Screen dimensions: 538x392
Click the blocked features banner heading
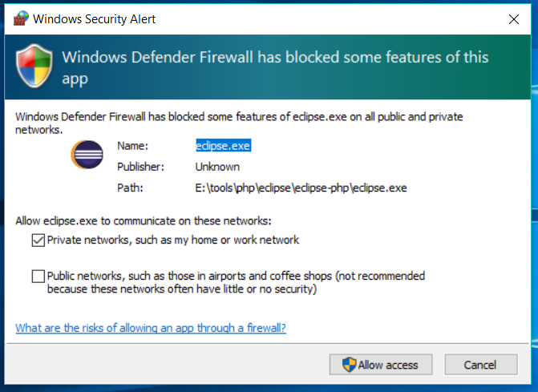coord(275,67)
